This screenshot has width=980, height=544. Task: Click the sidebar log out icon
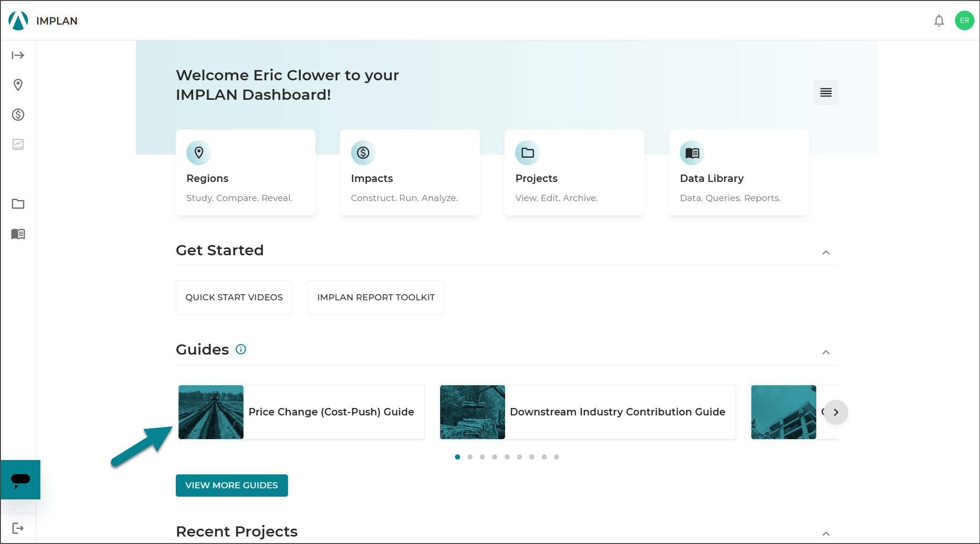[x=18, y=528]
